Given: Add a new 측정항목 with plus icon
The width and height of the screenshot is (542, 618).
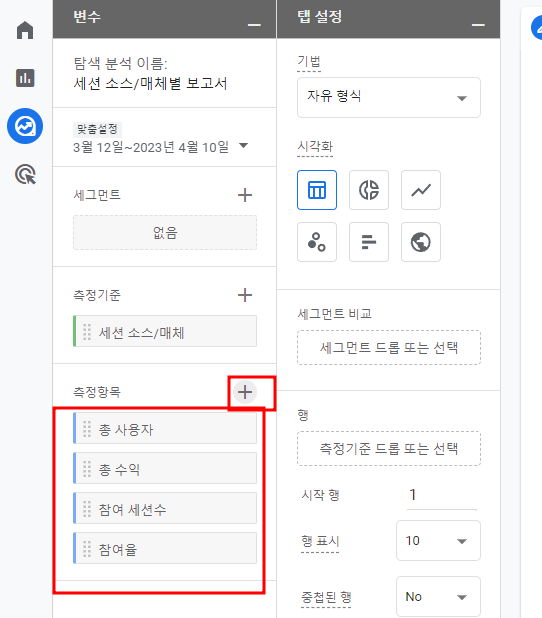Looking at the screenshot, I should tap(245, 392).
